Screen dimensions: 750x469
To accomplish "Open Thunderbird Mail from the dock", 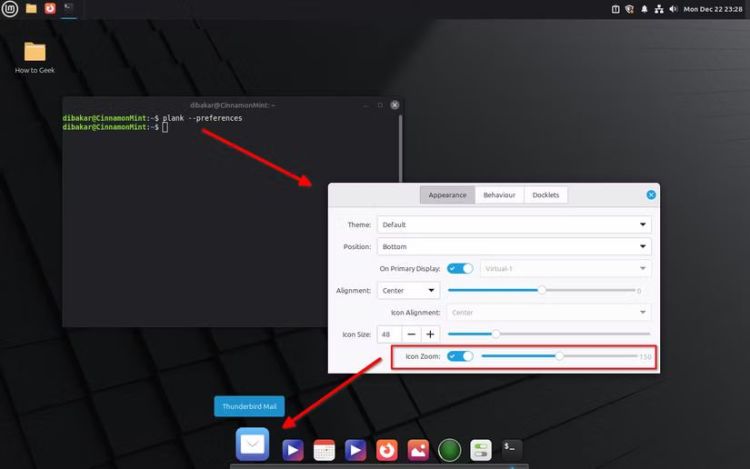I will pos(253,445).
